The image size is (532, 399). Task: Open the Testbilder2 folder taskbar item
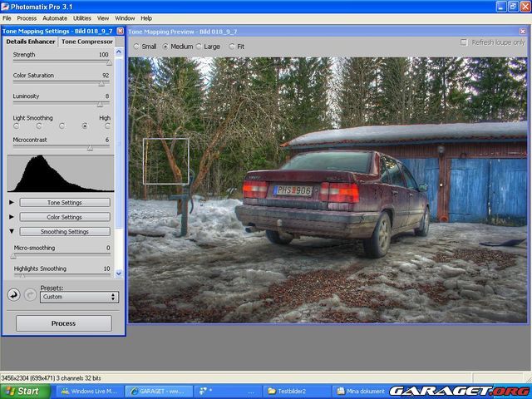point(297,392)
